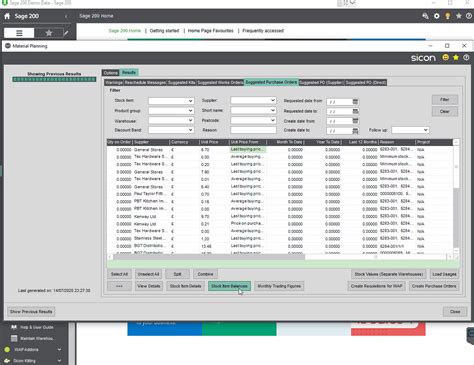Click the yellow Sicon favourite star

[x=456, y=58]
